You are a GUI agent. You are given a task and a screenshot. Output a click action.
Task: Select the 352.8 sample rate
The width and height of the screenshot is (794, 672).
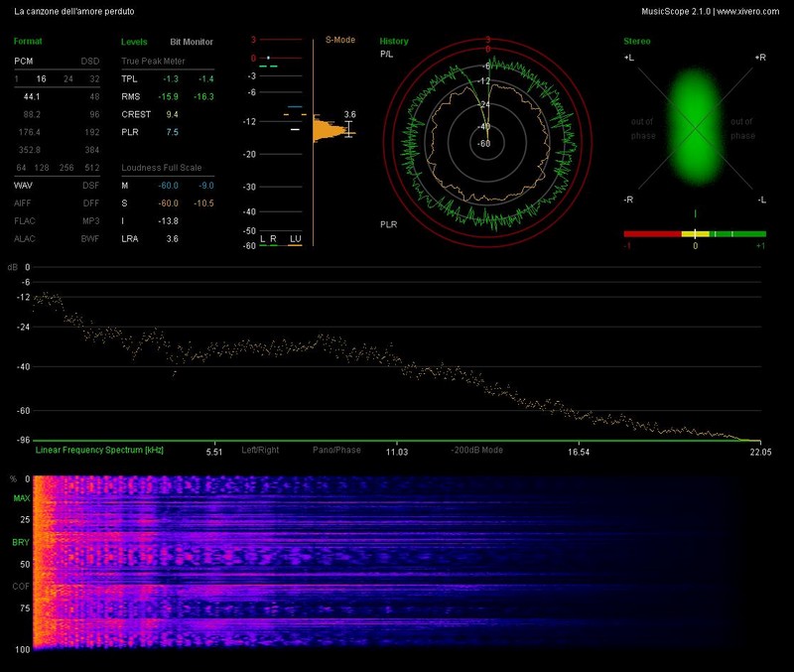pos(30,150)
